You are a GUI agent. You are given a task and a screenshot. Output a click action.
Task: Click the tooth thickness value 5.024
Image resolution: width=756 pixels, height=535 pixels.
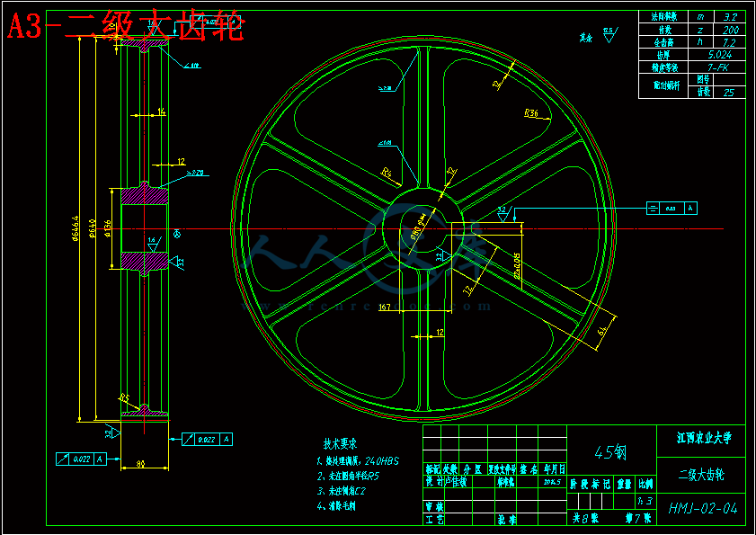[x=717, y=54]
